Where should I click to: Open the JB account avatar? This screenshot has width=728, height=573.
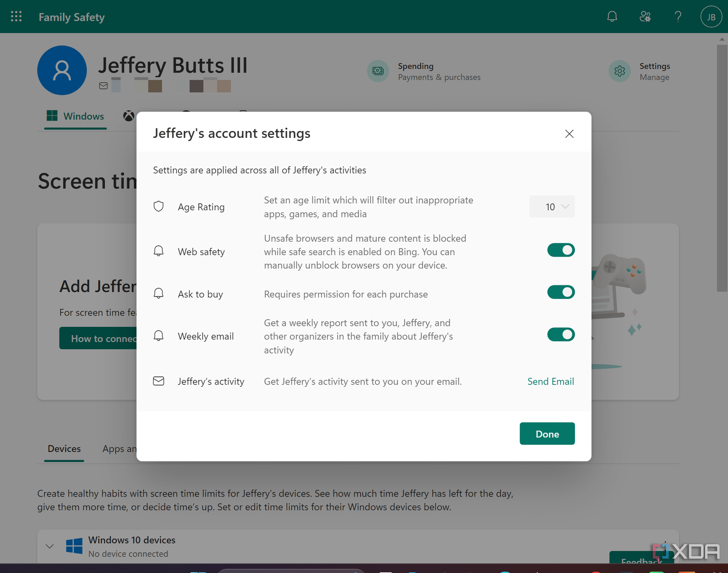point(710,16)
